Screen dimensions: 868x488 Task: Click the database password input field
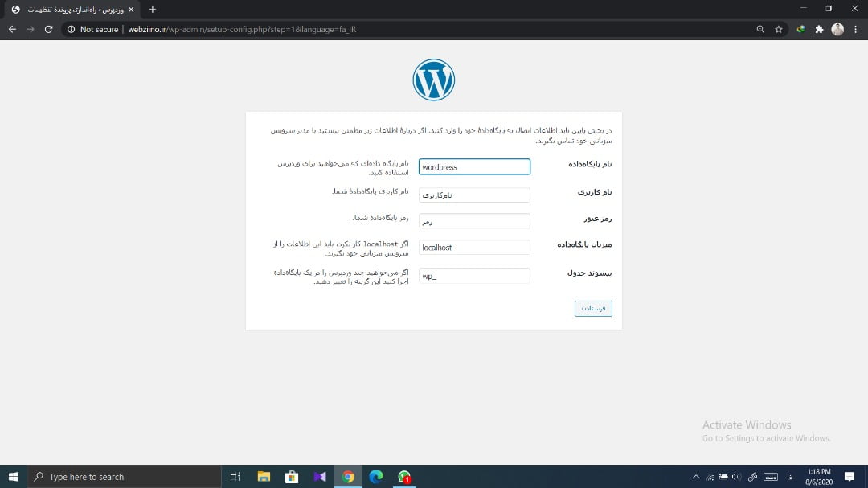click(x=474, y=221)
